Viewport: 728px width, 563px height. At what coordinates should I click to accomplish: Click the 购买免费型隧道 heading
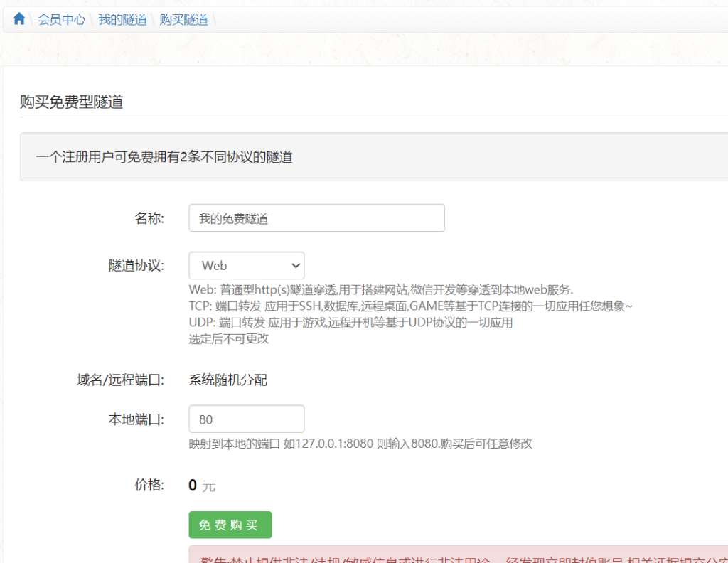click(71, 102)
